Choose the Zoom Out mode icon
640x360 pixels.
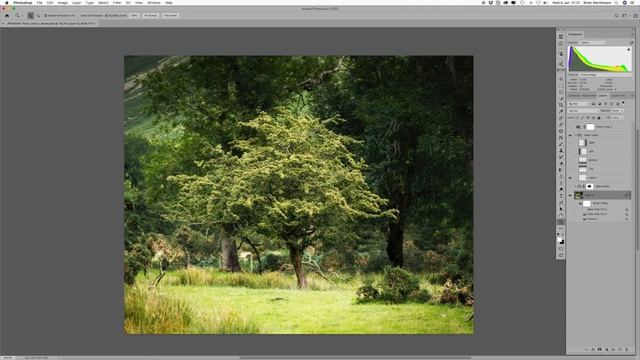[38, 16]
